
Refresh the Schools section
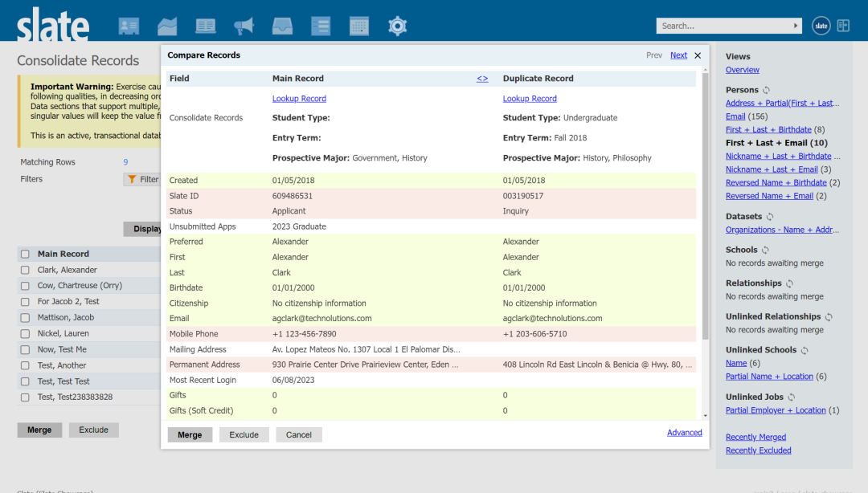[765, 250]
